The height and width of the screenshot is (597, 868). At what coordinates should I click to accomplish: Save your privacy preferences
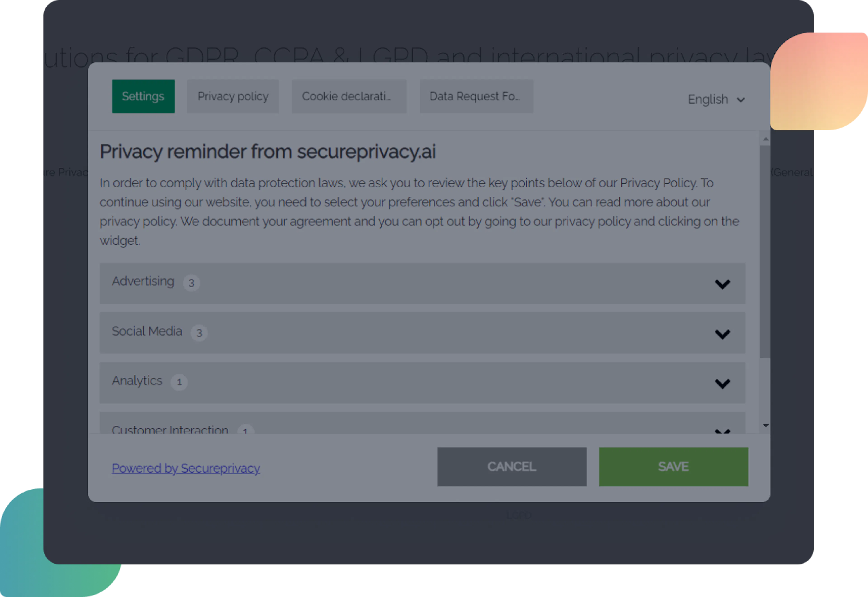[673, 467]
